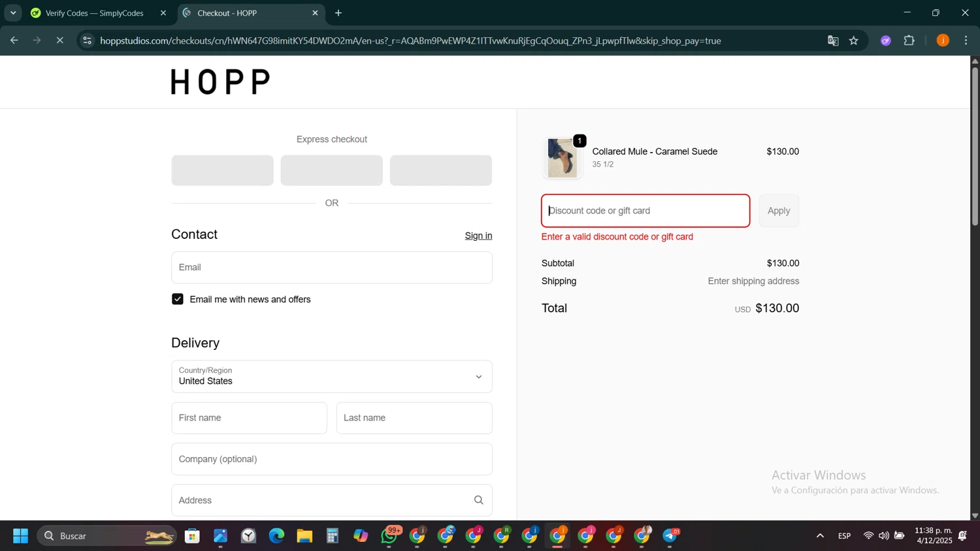Open Microsoft Edge from taskbar
980x551 pixels.
pos(276,536)
